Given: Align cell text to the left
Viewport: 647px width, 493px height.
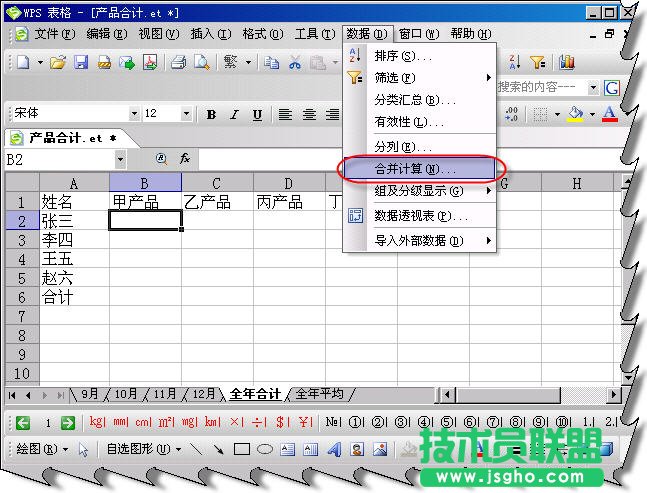Looking at the screenshot, I should point(285,114).
